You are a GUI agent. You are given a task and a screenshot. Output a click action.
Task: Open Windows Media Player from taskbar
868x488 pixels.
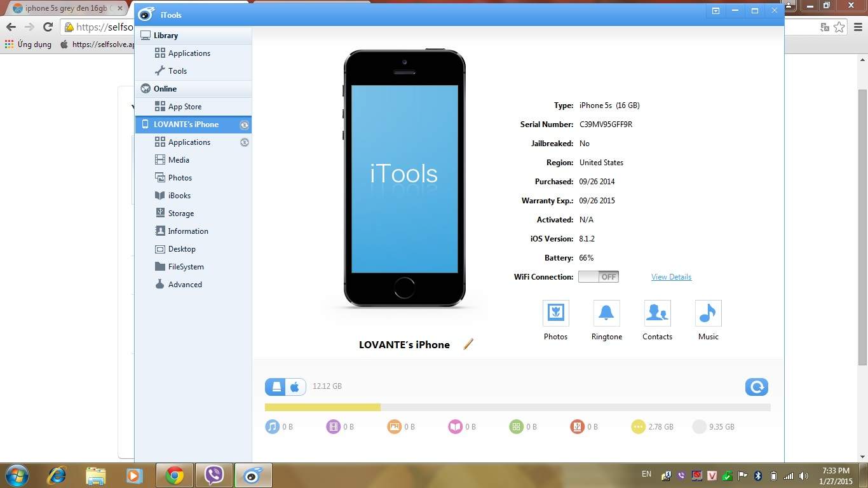click(133, 475)
